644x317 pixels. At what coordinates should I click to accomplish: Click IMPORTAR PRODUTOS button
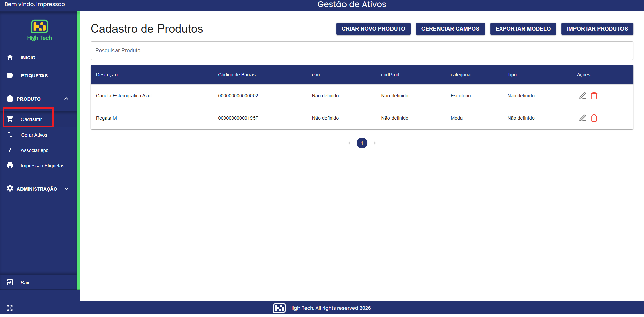597,29
